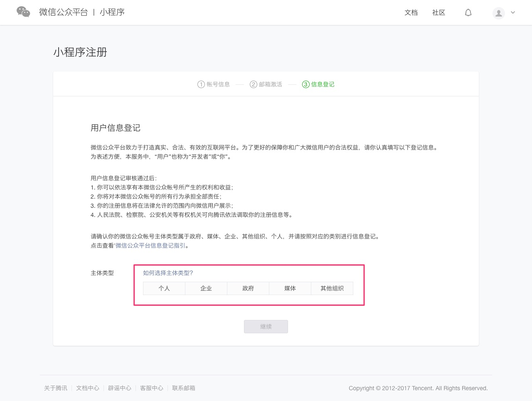This screenshot has width=532, height=401.
Task: Expand the account dropdown arrow next to avatar
Action: (x=513, y=13)
